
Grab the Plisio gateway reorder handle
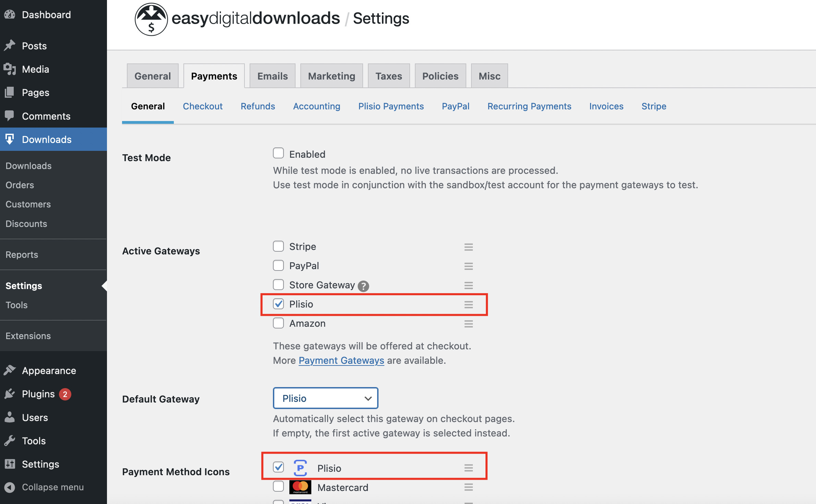coord(468,304)
